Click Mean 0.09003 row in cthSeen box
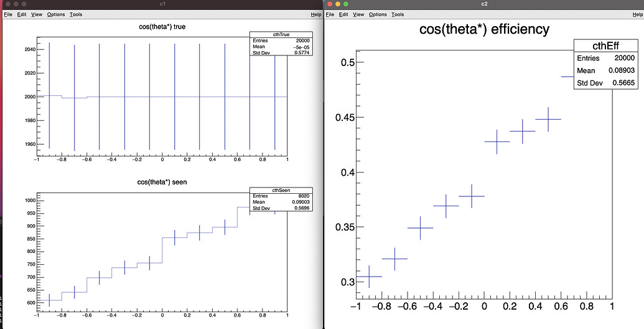644x329 pixels. coord(281,202)
